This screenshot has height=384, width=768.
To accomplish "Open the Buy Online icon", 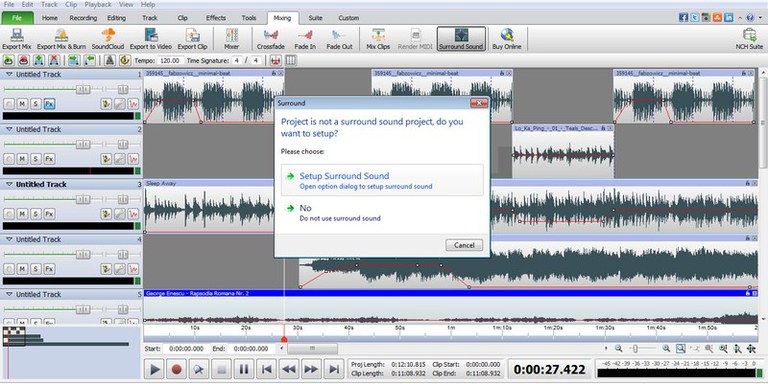I will (506, 39).
